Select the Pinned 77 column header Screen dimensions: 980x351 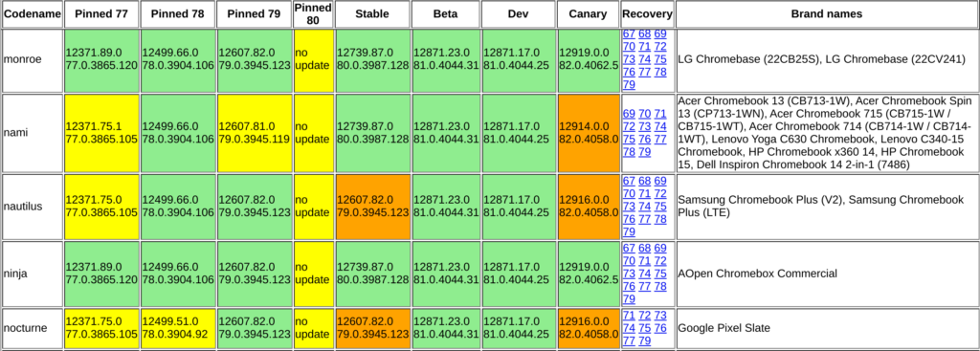101,13
